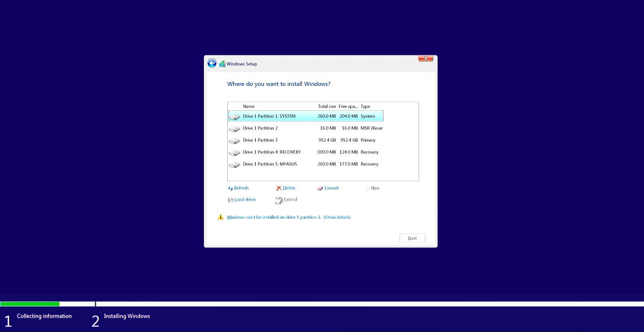Click the 177.0 MB free space cell
This screenshot has height=332, width=644.
click(x=349, y=164)
